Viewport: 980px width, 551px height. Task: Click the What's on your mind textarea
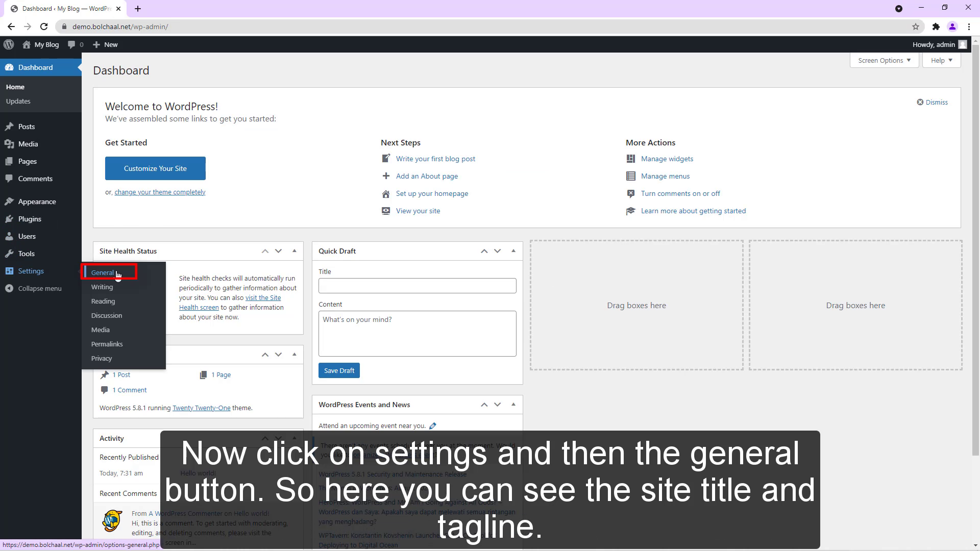417,334
